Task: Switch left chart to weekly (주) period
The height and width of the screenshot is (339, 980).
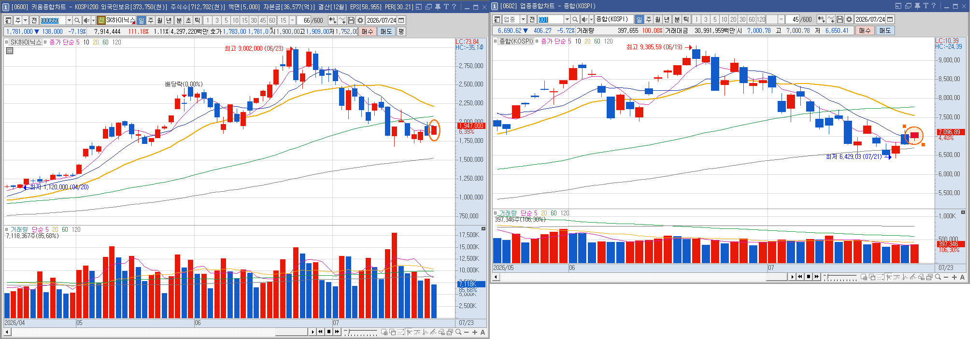Action: point(151,20)
